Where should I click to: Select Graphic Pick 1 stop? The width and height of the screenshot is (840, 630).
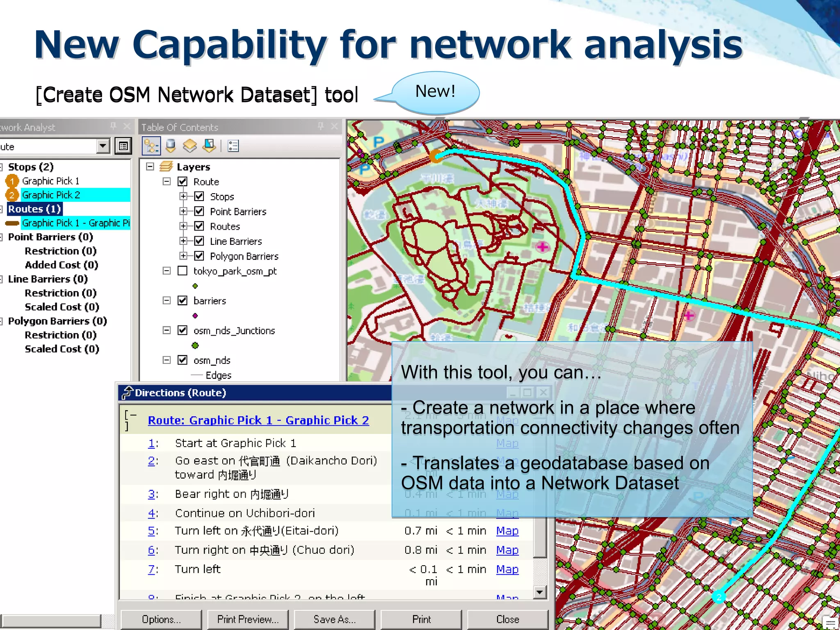pos(51,181)
